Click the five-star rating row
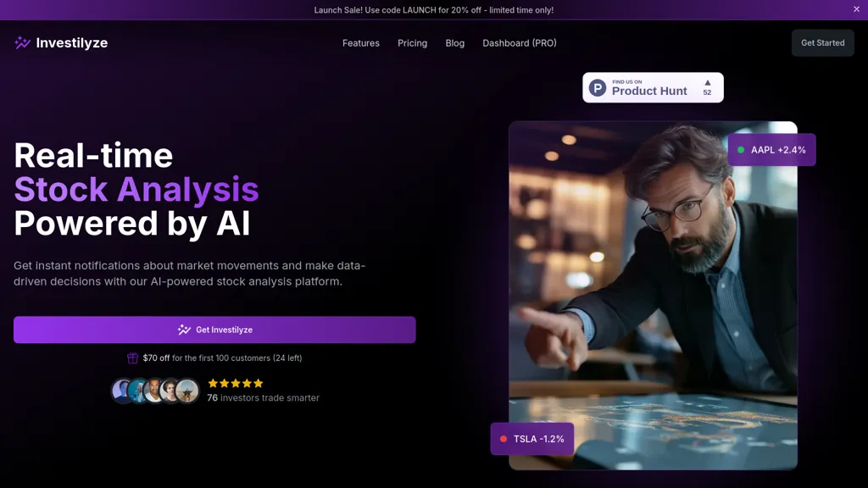 (x=236, y=383)
